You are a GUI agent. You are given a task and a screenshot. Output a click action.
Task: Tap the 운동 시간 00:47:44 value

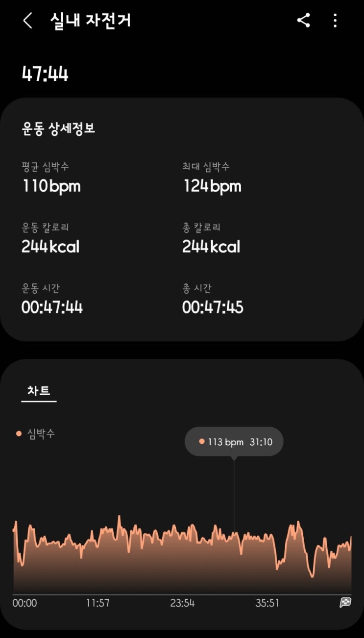tap(52, 307)
